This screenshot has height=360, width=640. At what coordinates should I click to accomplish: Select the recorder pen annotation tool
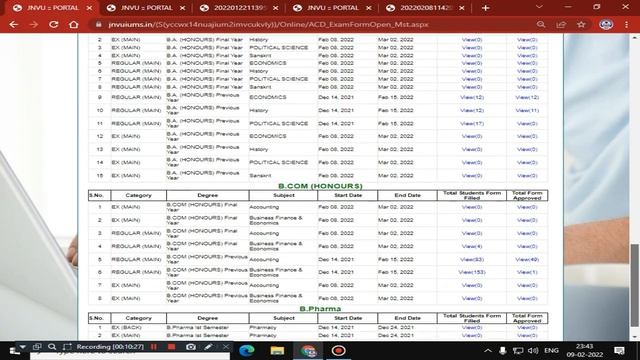coord(208,347)
